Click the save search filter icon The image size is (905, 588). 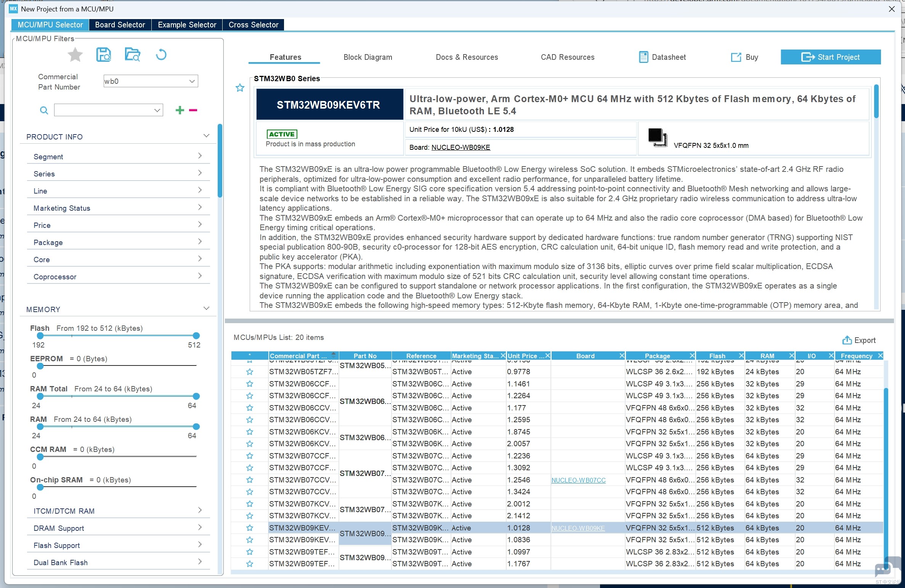coord(103,55)
